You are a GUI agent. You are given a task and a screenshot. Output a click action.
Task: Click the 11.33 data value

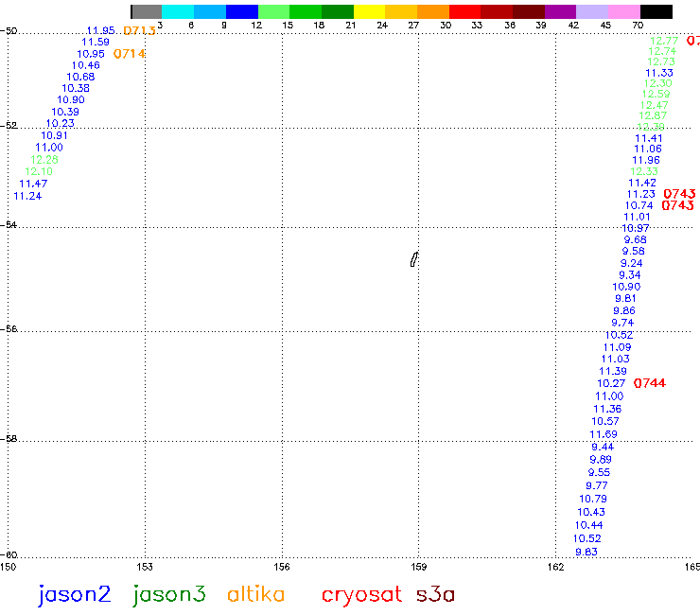[659, 73]
